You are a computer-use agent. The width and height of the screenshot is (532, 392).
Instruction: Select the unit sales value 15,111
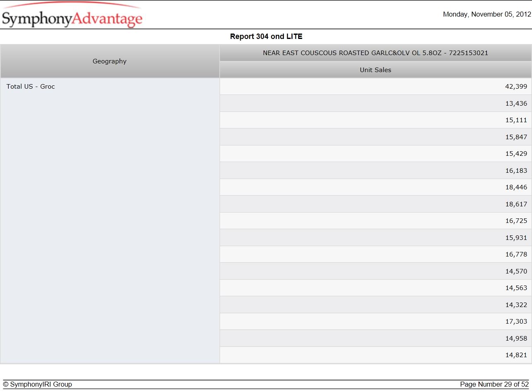click(516, 120)
